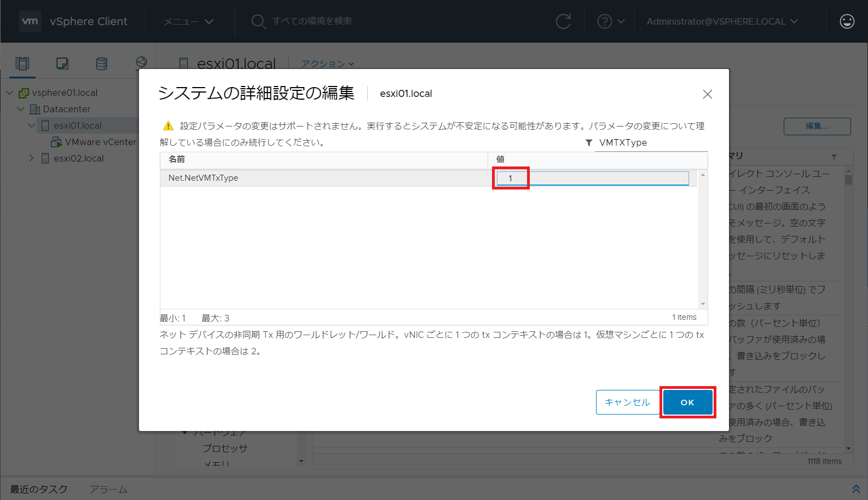This screenshot has height=500, width=868.
Task: Click the 編集... button behind dialog
Action: tap(817, 126)
